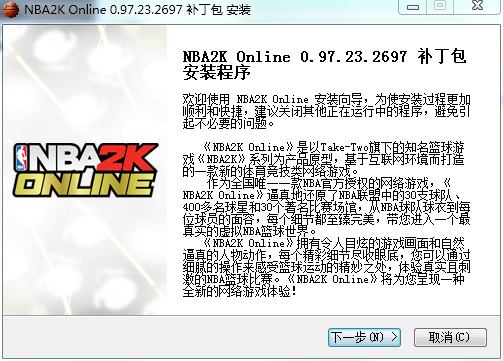The width and height of the screenshot is (503, 361).
Task: Minimize the installer window
Action: coord(413,7)
